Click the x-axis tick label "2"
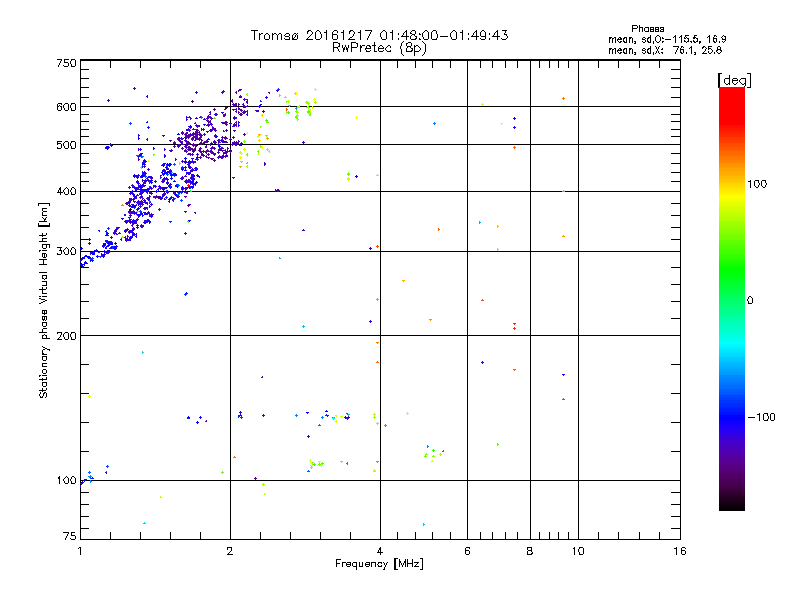Image resolution: width=800 pixels, height=600 pixels. pos(230,551)
